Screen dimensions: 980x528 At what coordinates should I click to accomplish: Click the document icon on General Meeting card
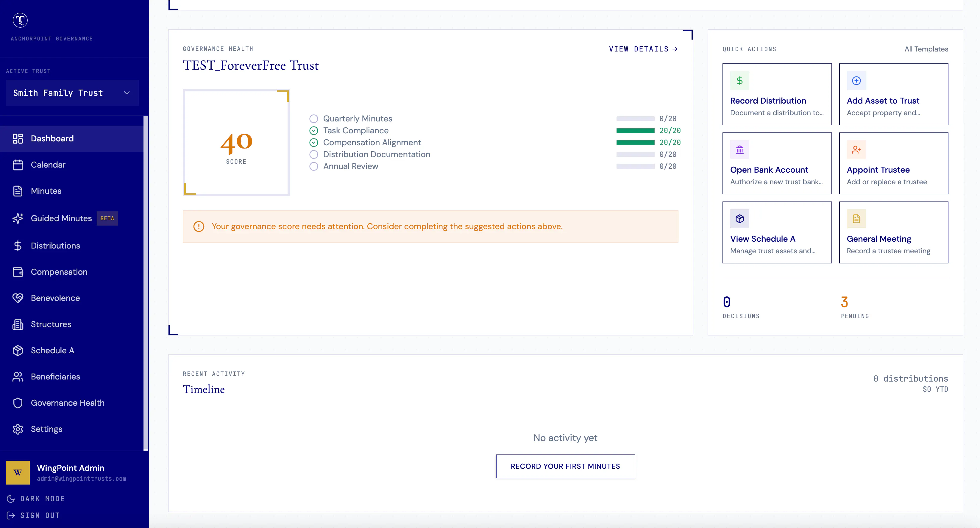point(856,219)
